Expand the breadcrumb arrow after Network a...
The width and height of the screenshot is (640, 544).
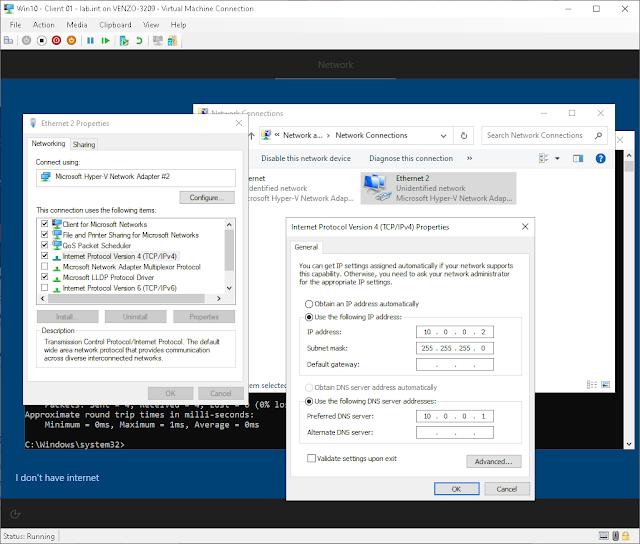coord(328,135)
